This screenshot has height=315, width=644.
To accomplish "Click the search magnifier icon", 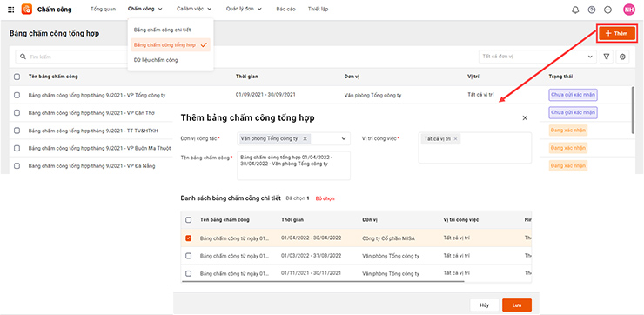I will click(x=23, y=57).
